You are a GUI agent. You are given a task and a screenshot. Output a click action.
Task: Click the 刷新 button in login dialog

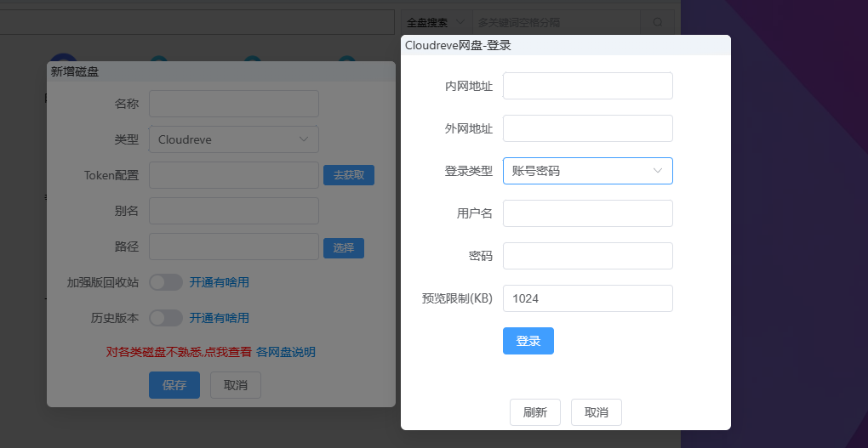(535, 412)
